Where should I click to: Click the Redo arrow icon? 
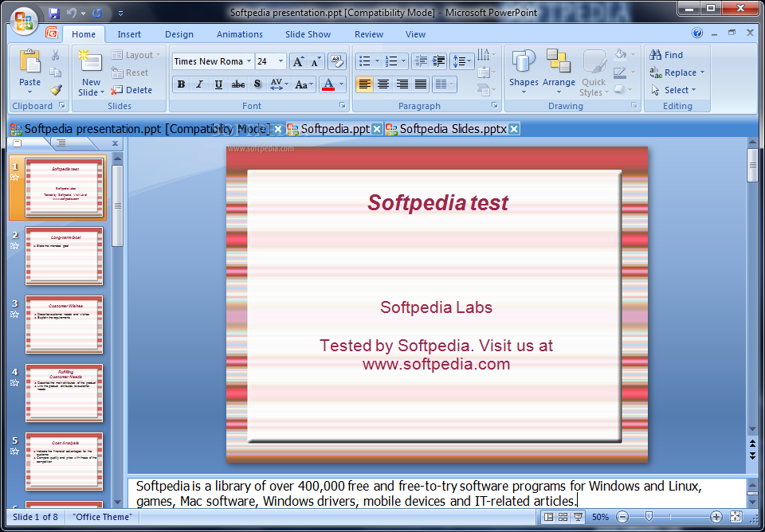pos(97,14)
